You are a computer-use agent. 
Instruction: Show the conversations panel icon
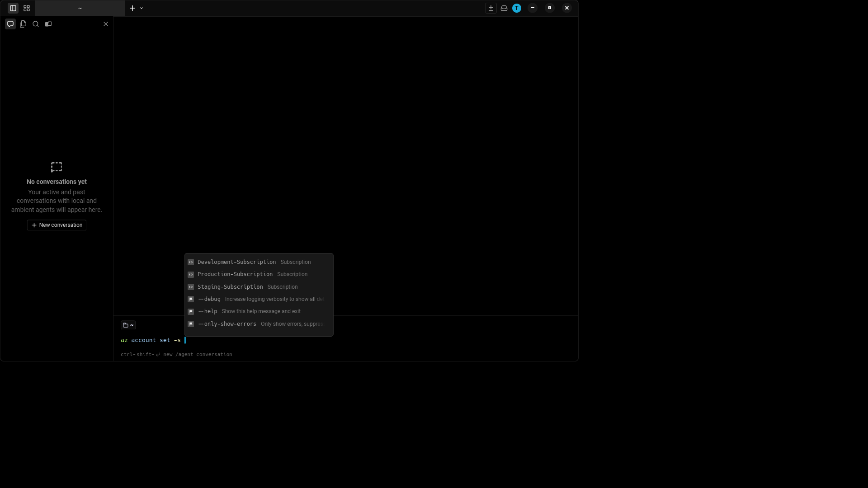pyautogui.click(x=10, y=24)
